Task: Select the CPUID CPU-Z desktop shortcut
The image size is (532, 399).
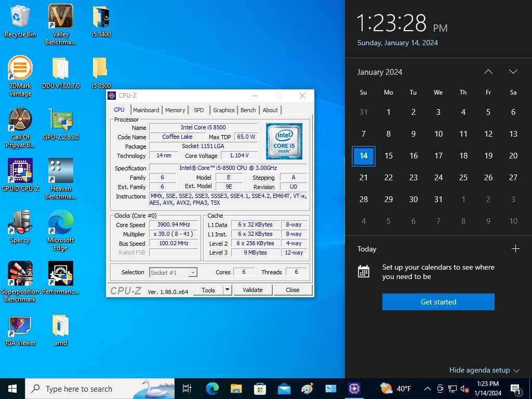Action: click(20, 176)
